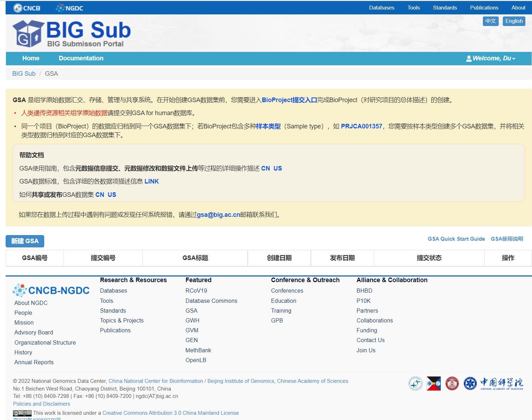The width and height of the screenshot is (532, 420).
Task: Open the Annual Reports footer link
Action: [x=34, y=362]
